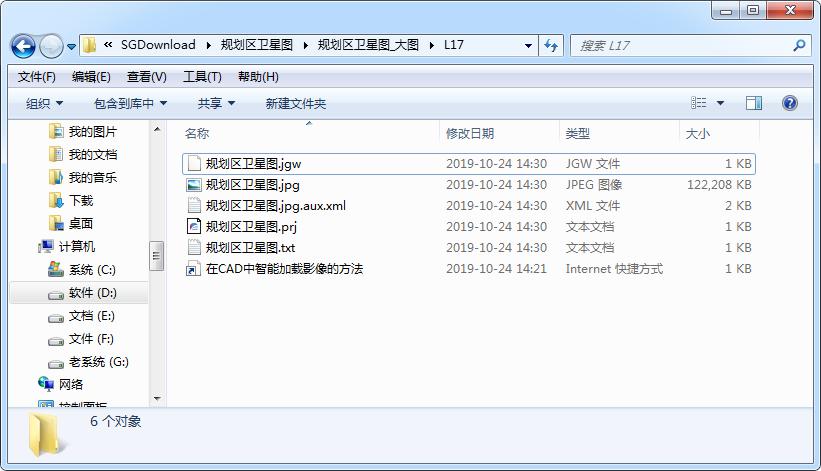This screenshot has height=471, width=821.
Task: Click the 新建文件夹 button
Action: [x=295, y=103]
